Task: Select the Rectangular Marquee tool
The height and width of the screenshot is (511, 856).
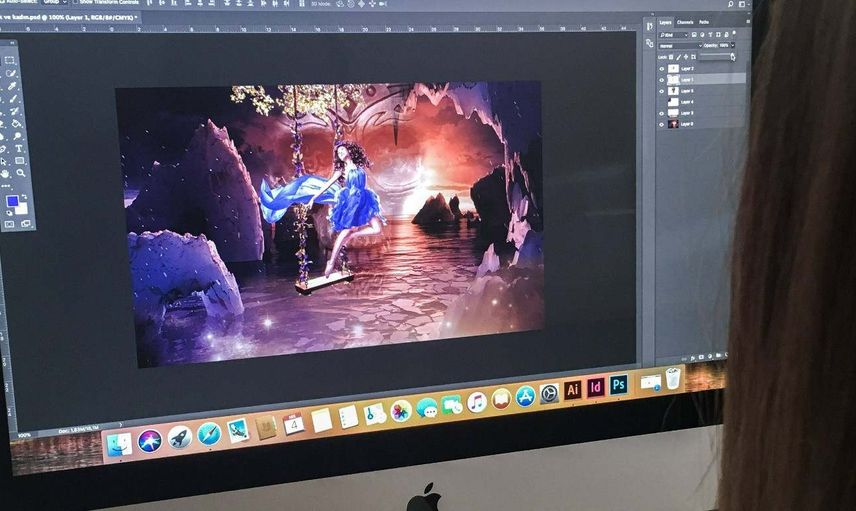Action: [x=9, y=60]
